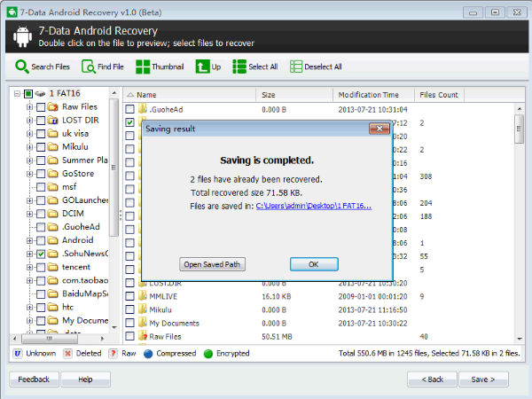Screen dimensions: 532x399
Task: Click the Deselect All icon
Action: coord(295,66)
